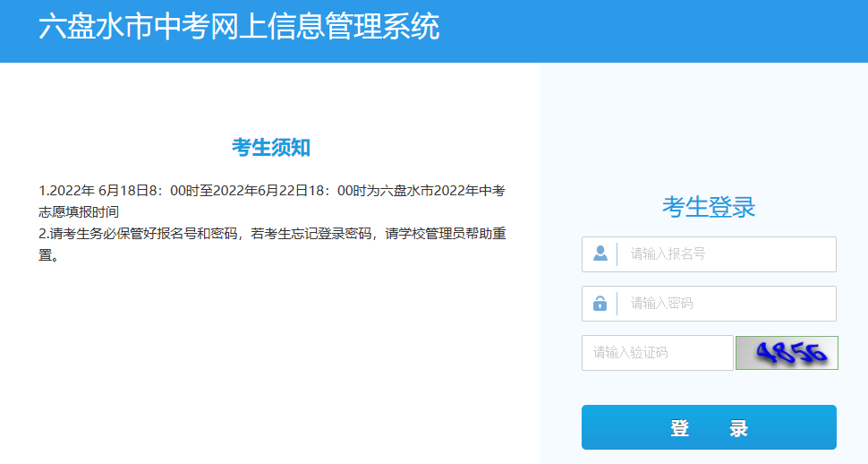The height and width of the screenshot is (464, 868).
Task: Focus the 请输入验证码 captcha field
Action: (x=657, y=353)
